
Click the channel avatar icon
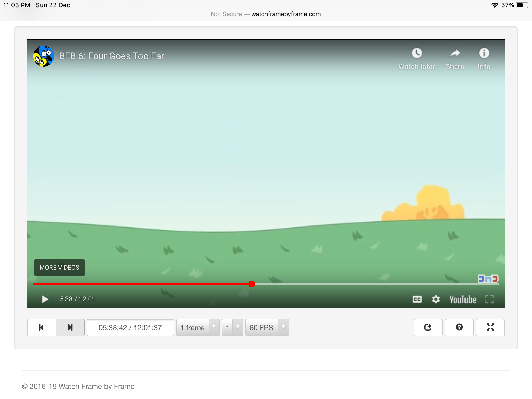[x=44, y=56]
